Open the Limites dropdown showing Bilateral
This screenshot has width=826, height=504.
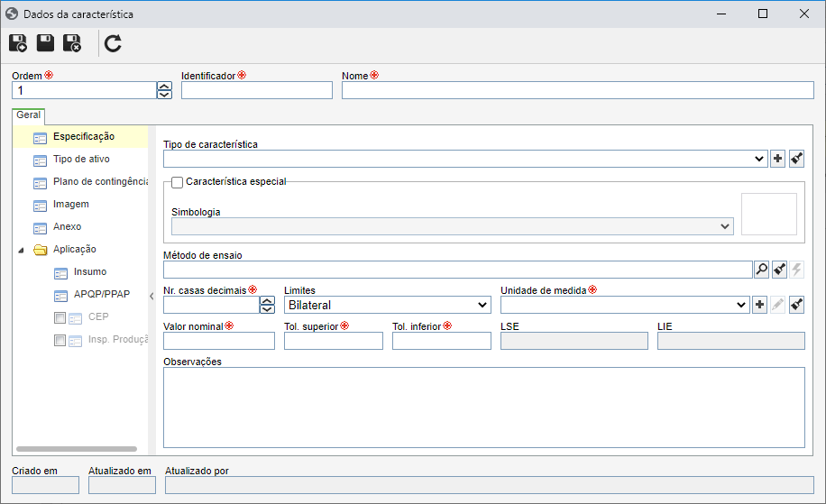388,305
